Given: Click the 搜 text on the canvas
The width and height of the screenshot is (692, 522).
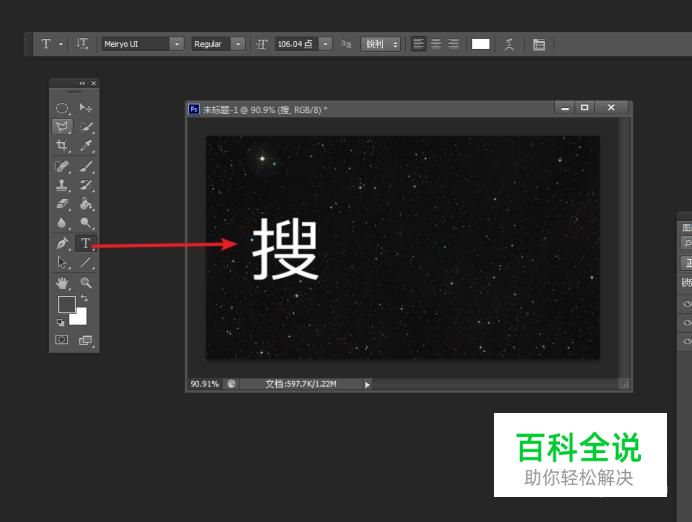Looking at the screenshot, I should pos(285,249).
